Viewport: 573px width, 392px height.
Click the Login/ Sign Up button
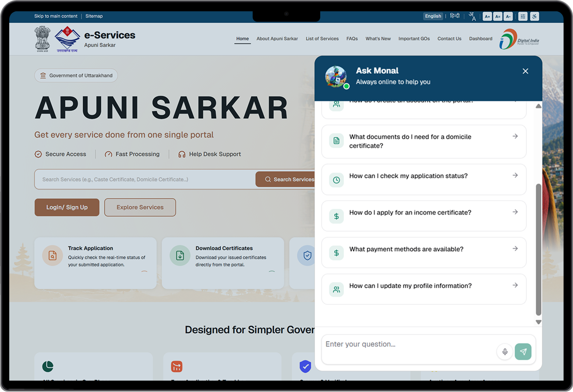(67, 208)
